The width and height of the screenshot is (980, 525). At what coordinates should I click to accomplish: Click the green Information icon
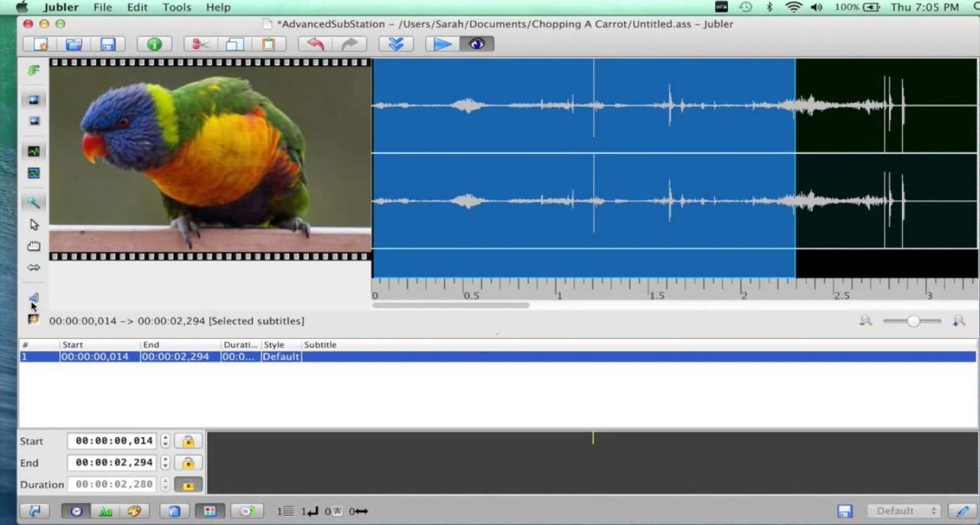point(155,44)
